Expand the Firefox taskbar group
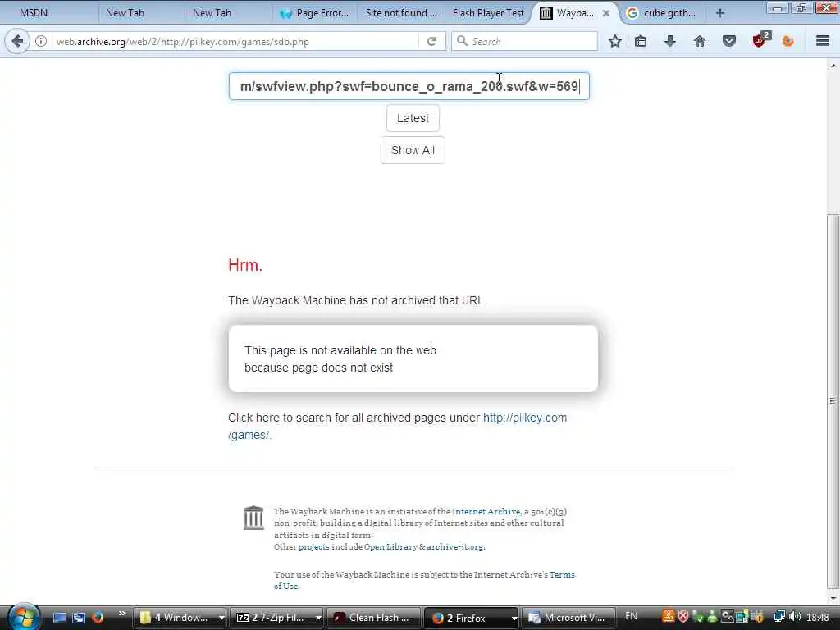Viewport: 840px width, 630px height. click(x=514, y=618)
